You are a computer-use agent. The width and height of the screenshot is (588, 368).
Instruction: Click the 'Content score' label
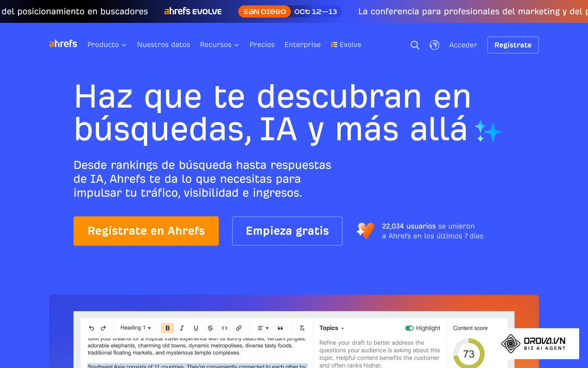click(x=470, y=328)
